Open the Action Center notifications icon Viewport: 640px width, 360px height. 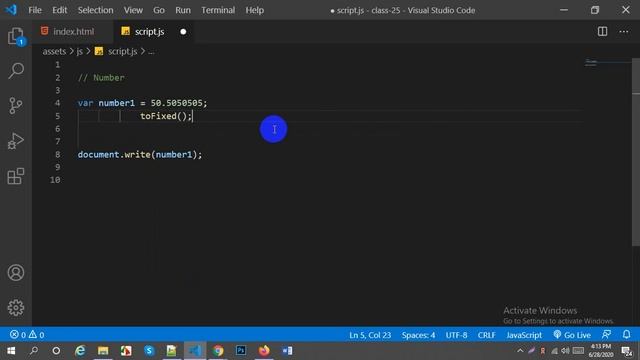click(x=627, y=351)
